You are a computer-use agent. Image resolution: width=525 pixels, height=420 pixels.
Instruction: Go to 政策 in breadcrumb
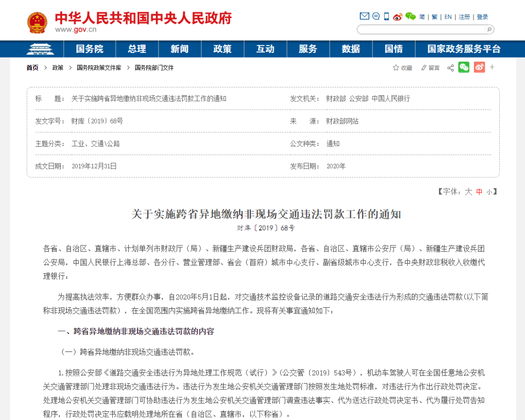point(57,68)
